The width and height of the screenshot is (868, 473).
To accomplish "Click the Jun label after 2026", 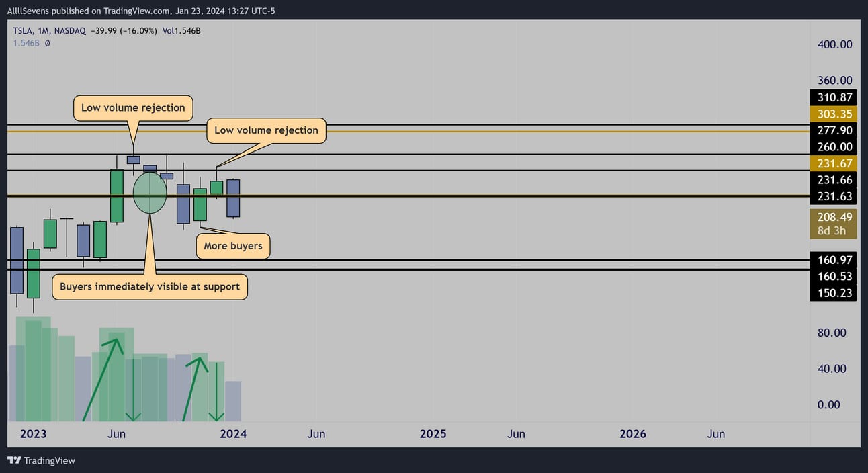I will [716, 434].
